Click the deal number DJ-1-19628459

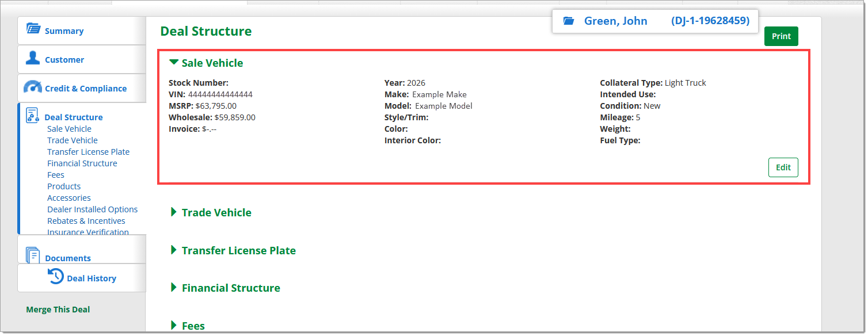pyautogui.click(x=710, y=21)
